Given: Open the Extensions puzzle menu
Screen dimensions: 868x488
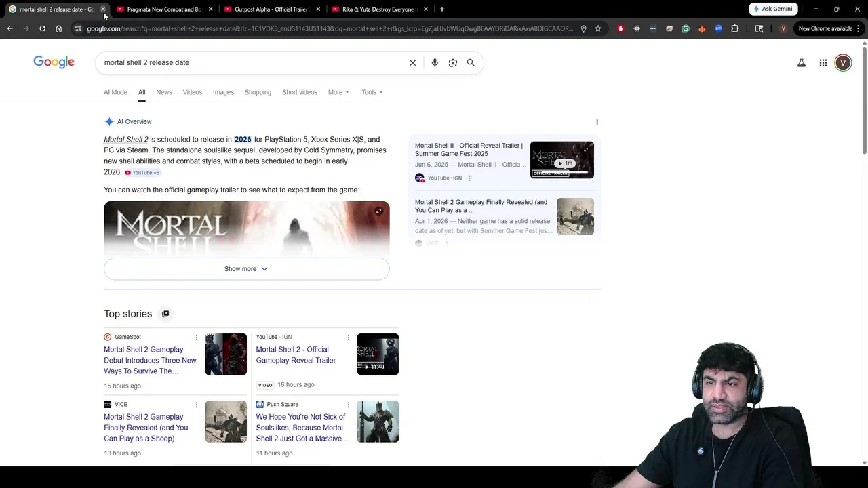Looking at the screenshot, I should point(734,28).
